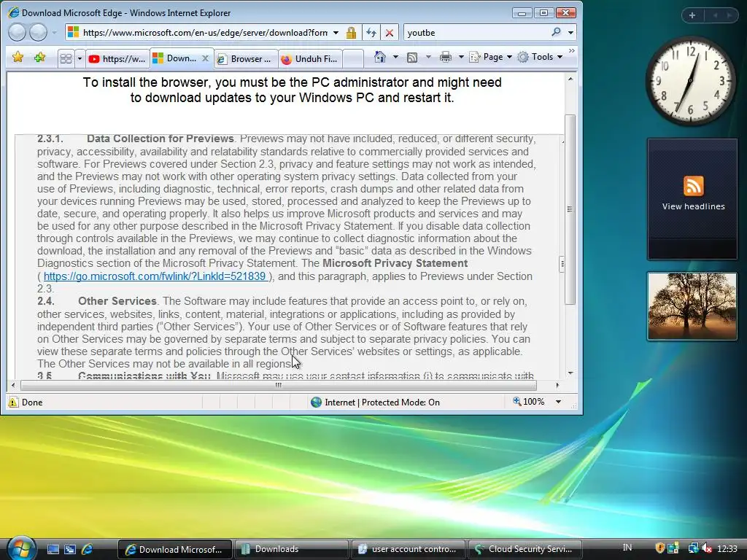747x560 pixels.
Task: Click the page vertical scrollbar thumb
Action: pyautogui.click(x=570, y=209)
